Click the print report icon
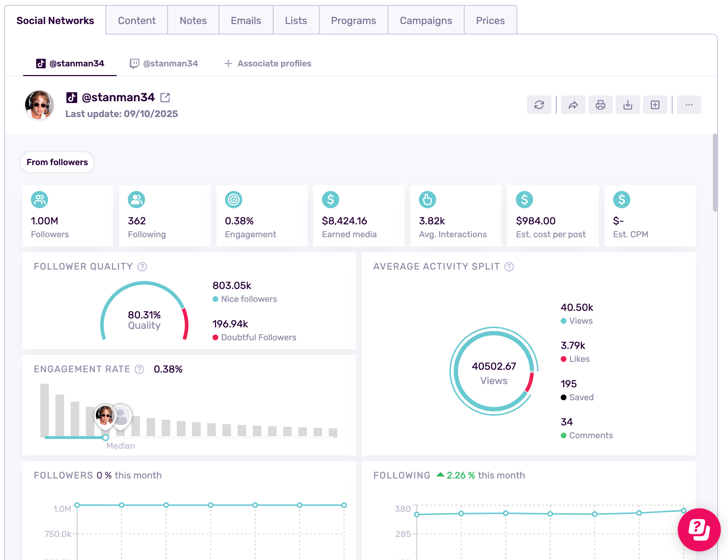 point(600,105)
